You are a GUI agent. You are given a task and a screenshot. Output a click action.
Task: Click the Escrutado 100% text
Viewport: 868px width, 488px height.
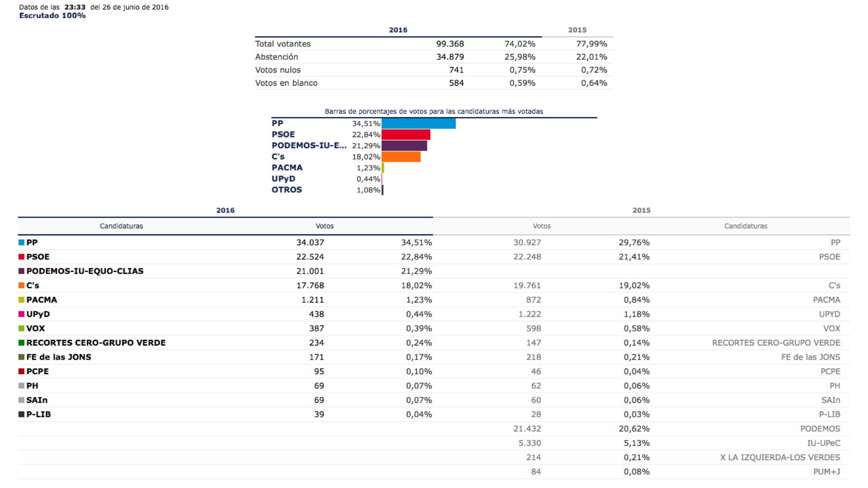tap(52, 16)
